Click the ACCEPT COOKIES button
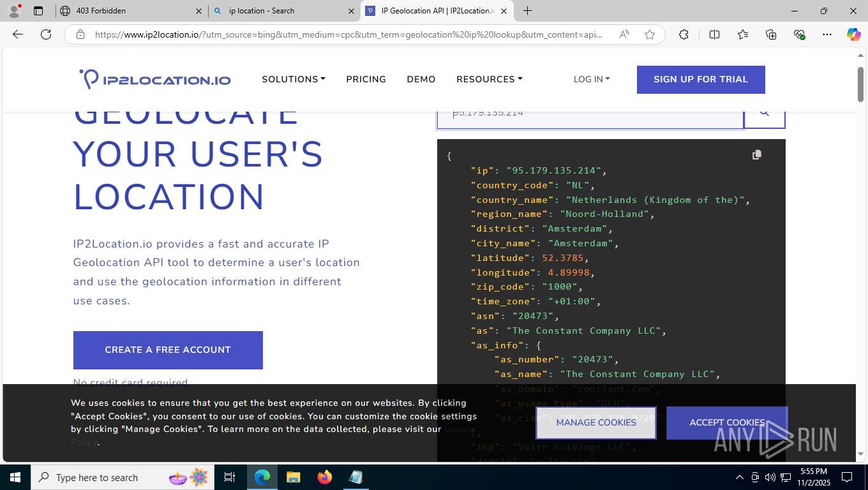The image size is (868, 490). coord(727,422)
